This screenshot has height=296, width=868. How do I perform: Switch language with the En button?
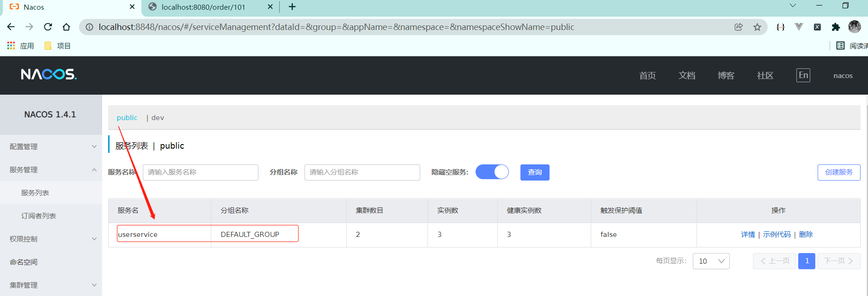pos(803,75)
